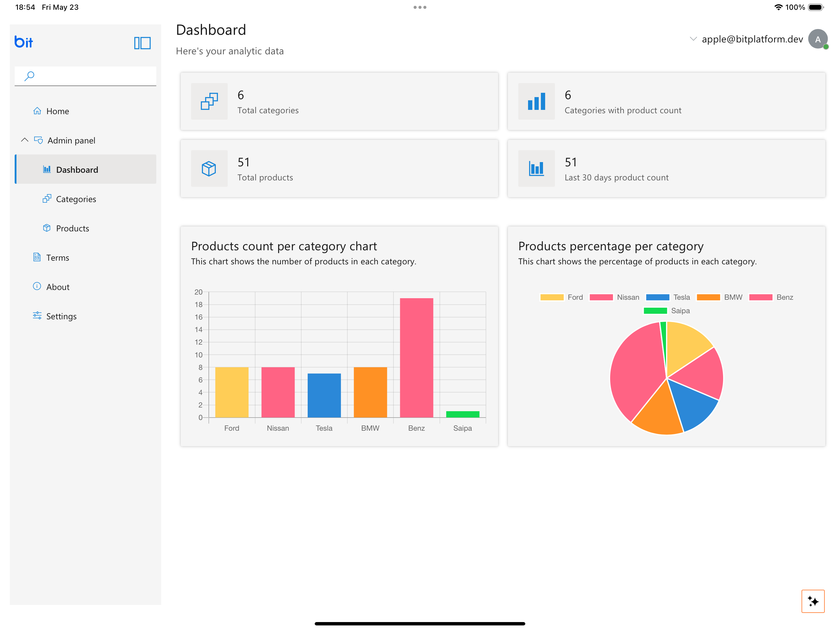
Task: Click the Home house icon
Action: (37, 111)
